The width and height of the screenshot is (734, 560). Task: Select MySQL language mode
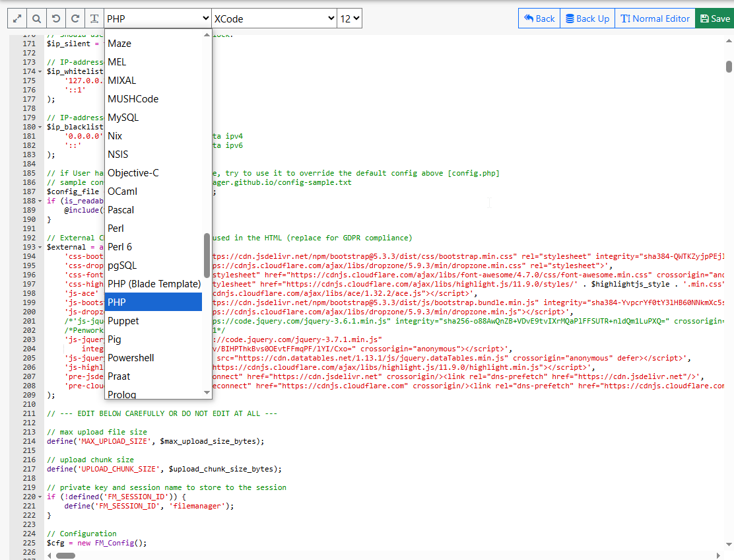(154, 118)
